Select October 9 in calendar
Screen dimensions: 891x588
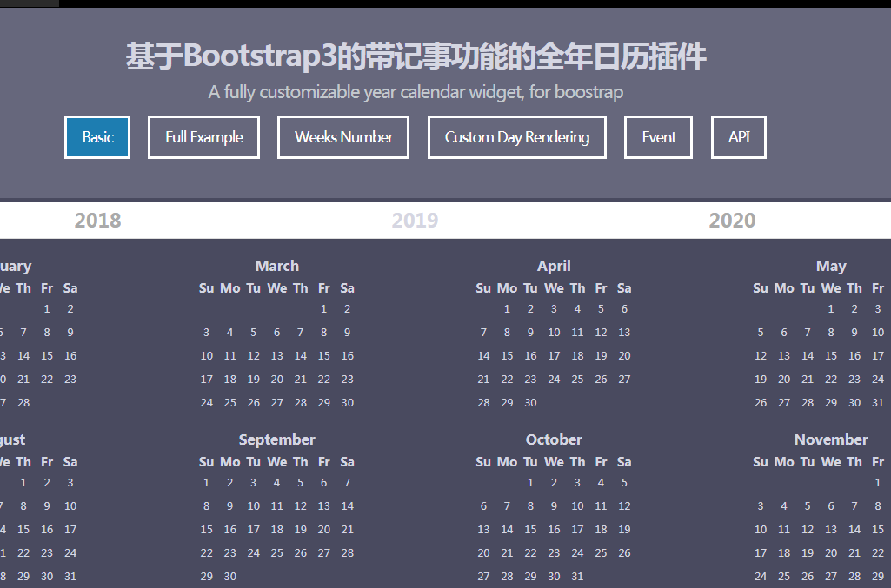click(x=554, y=505)
